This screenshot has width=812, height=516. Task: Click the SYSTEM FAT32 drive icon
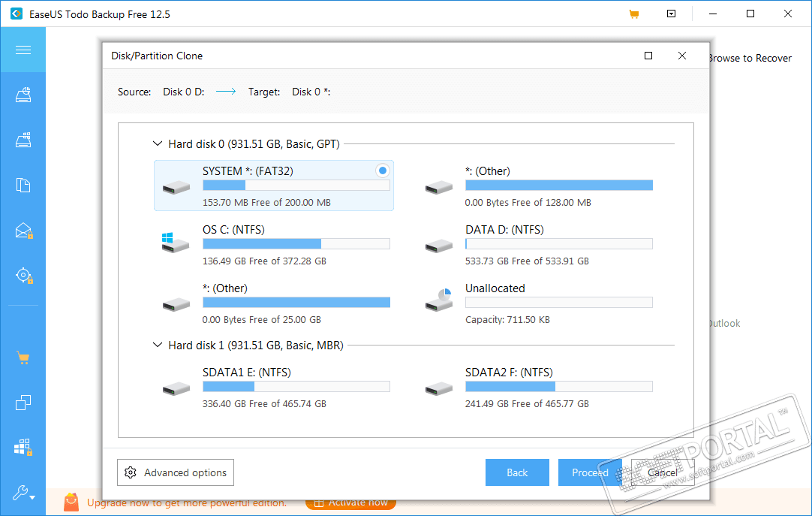pos(176,187)
